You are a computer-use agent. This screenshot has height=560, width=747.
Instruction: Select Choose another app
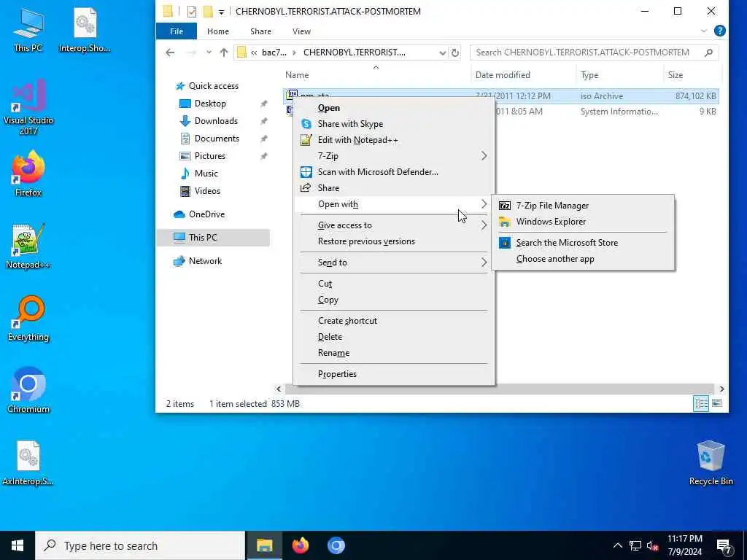(583, 259)
